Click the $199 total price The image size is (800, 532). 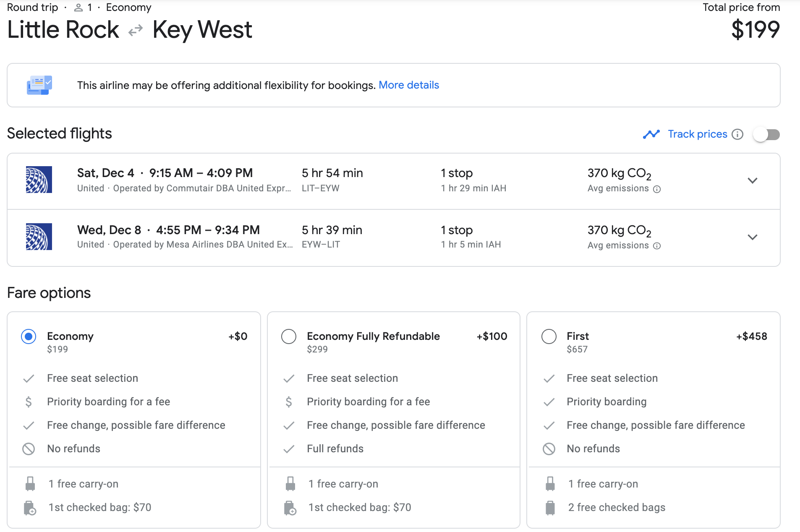coord(755,30)
